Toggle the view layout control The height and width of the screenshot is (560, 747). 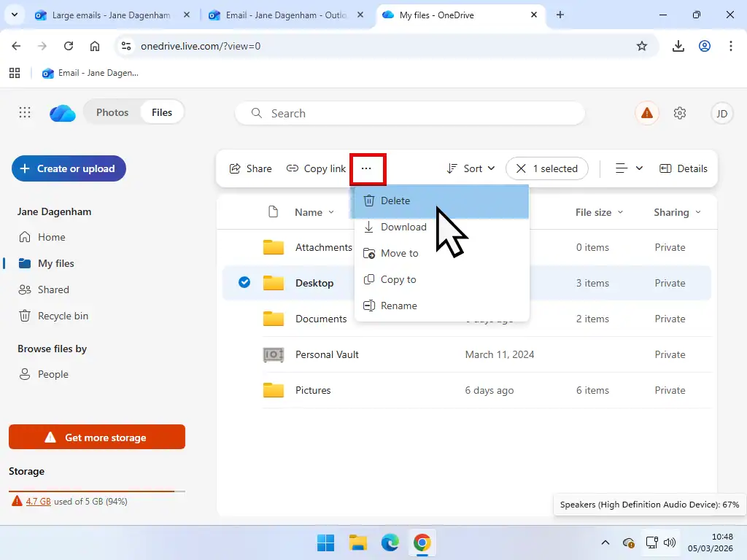pyautogui.click(x=627, y=168)
